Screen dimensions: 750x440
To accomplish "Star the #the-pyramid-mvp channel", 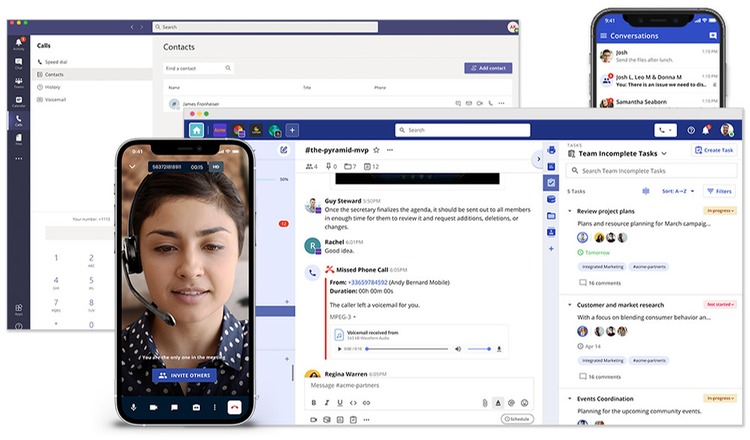I will (376, 149).
